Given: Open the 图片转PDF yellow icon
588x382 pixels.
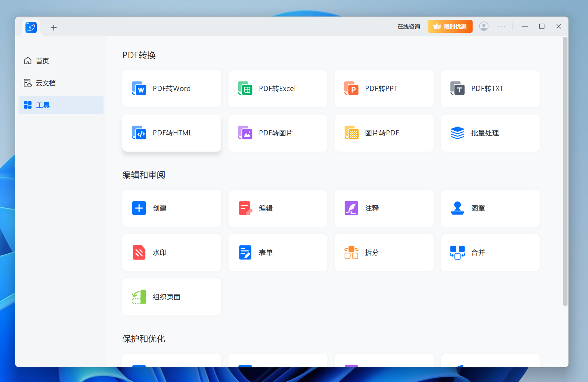Looking at the screenshot, I should 351,133.
